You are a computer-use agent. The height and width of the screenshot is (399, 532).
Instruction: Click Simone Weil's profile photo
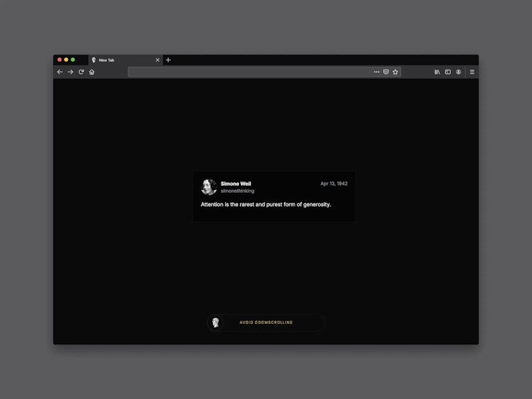tap(209, 187)
